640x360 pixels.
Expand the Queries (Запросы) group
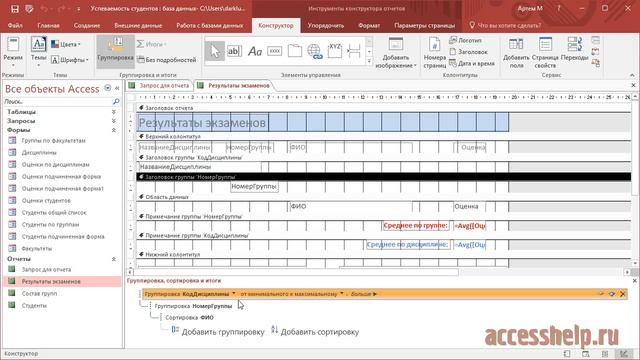click(114, 121)
